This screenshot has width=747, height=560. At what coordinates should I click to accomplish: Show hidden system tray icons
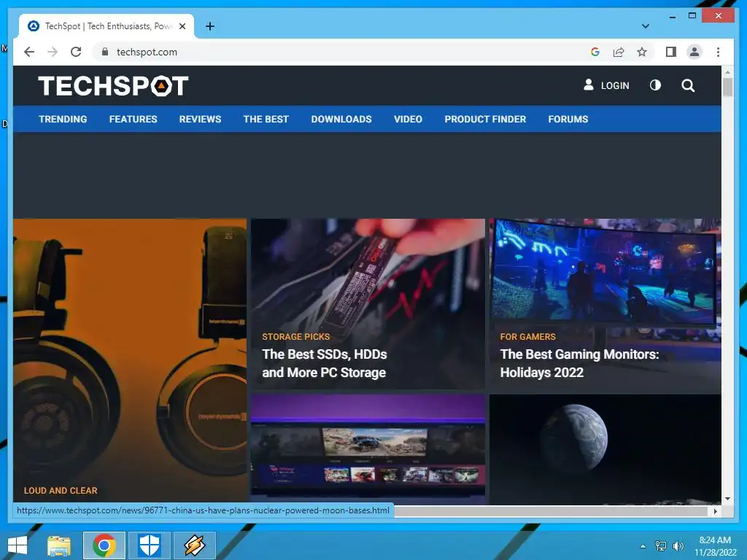click(x=643, y=546)
